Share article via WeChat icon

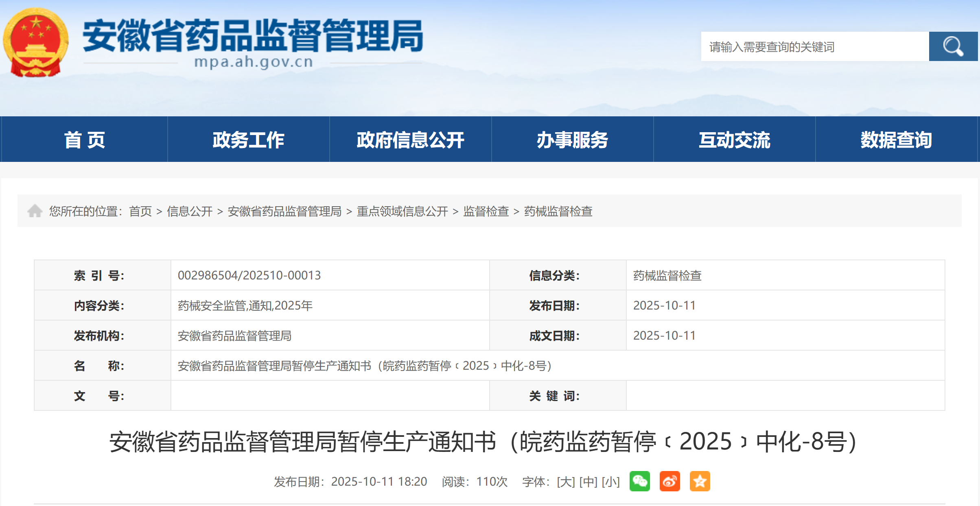point(639,481)
